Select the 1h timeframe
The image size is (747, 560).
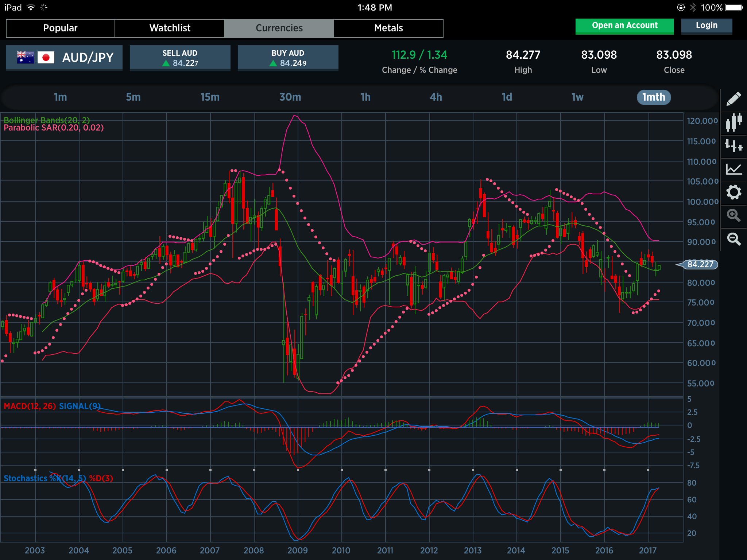[x=365, y=97]
